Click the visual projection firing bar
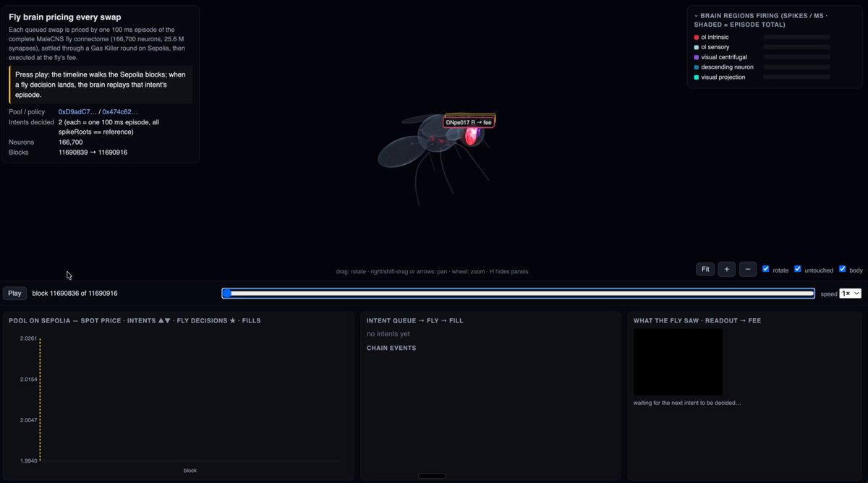The width and height of the screenshot is (868, 483). coord(796,77)
